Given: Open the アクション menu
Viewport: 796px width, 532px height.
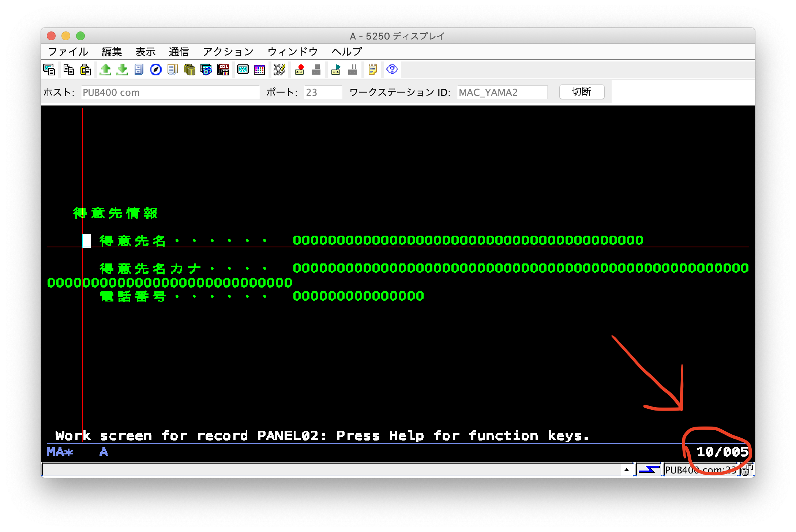Looking at the screenshot, I should 228,52.
